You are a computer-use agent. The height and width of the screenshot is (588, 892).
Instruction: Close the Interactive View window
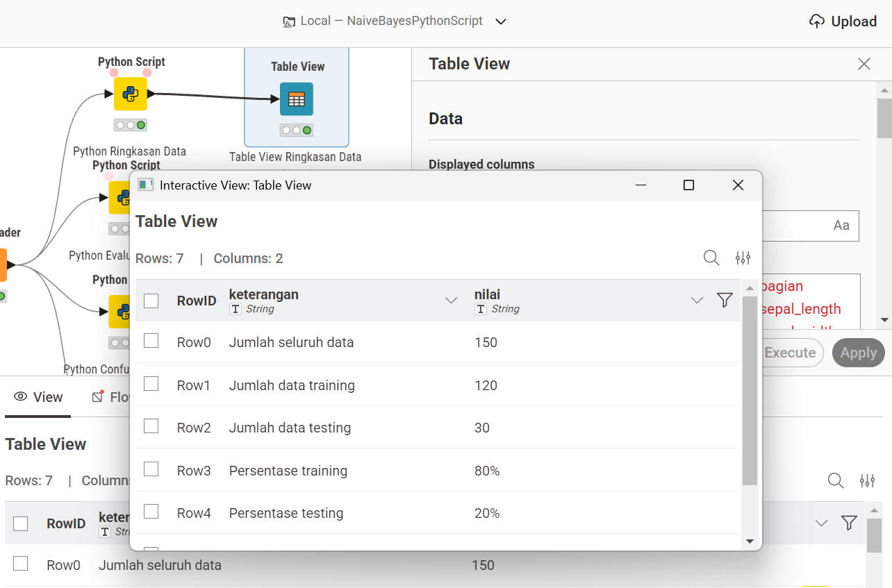click(x=738, y=185)
